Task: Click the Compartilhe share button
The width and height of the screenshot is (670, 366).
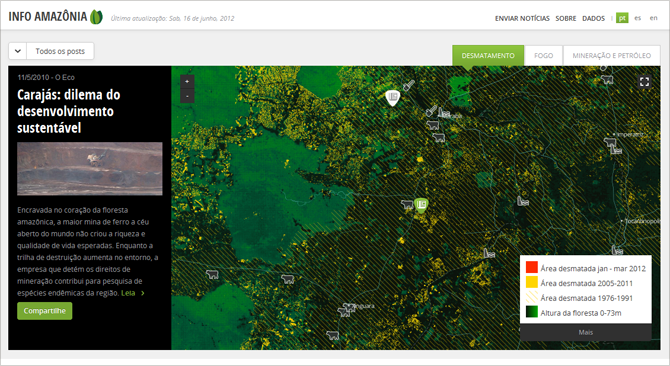Action: click(x=44, y=311)
